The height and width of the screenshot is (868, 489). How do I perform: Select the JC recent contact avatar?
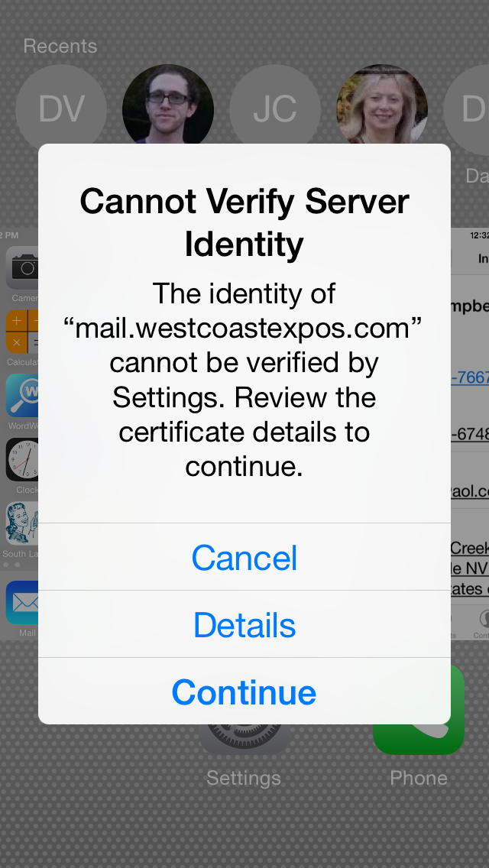click(x=275, y=109)
